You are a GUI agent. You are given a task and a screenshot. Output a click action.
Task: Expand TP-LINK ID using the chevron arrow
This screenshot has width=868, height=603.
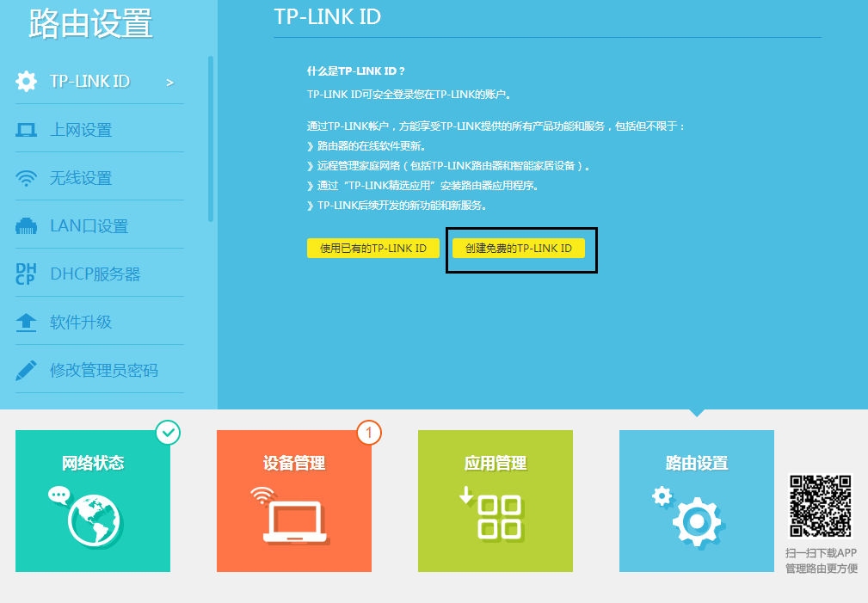[x=170, y=82]
